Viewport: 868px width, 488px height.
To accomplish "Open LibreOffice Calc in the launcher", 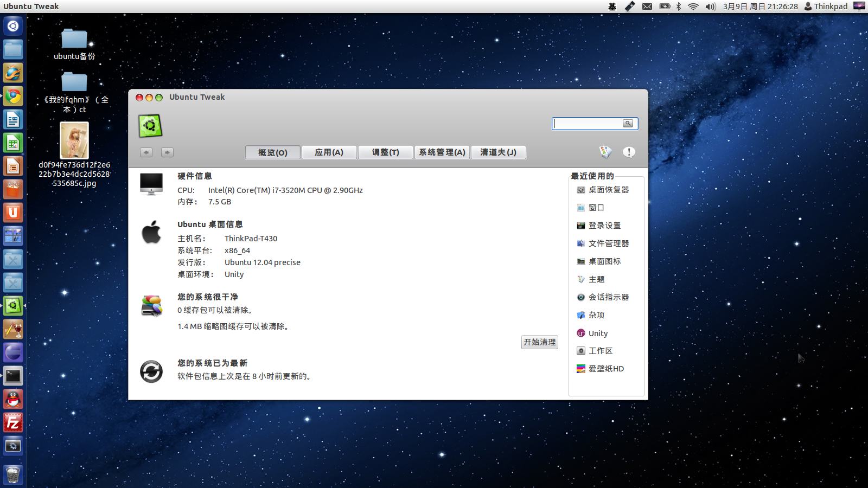I will click(x=13, y=143).
